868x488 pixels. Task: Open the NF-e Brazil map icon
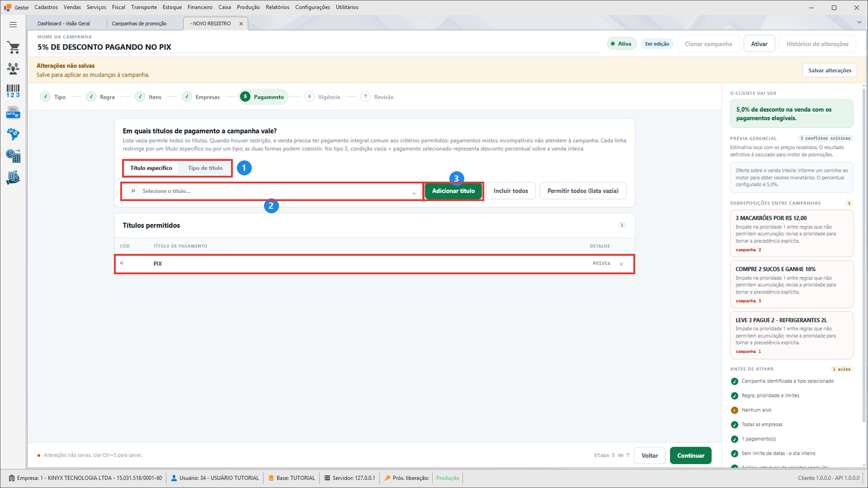point(13,134)
